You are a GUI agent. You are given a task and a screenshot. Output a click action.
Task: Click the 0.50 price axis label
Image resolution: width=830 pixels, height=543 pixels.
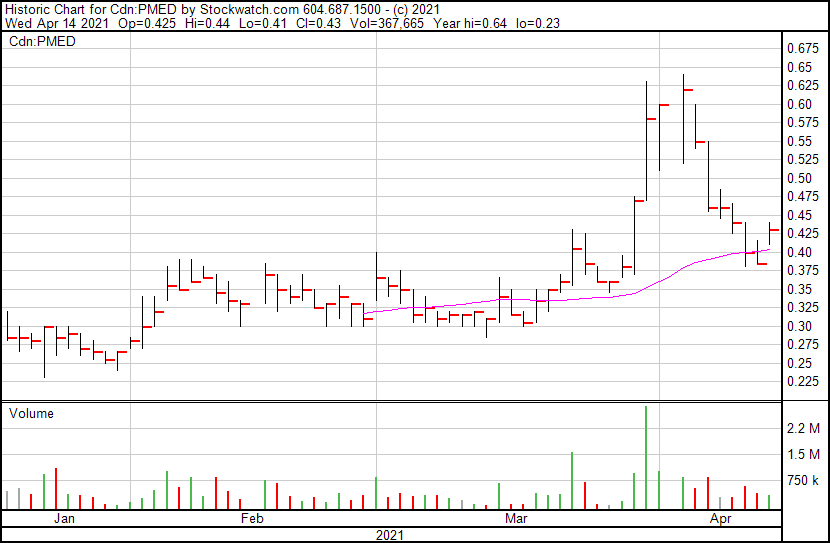coord(799,178)
